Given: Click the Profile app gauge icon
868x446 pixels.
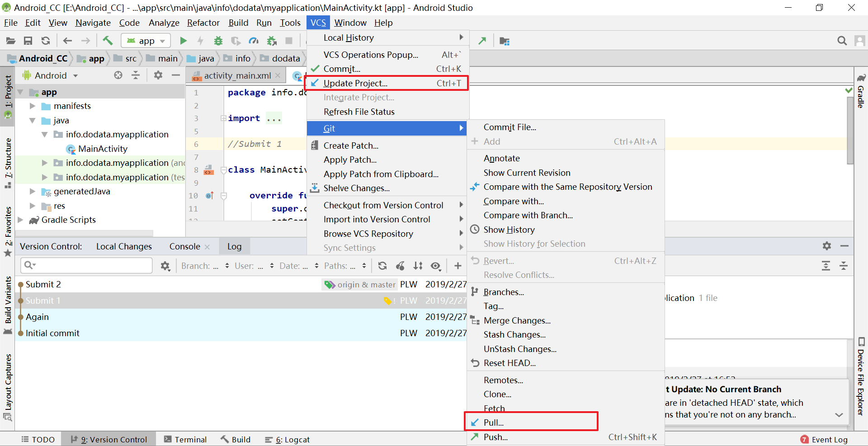Looking at the screenshot, I should (254, 41).
